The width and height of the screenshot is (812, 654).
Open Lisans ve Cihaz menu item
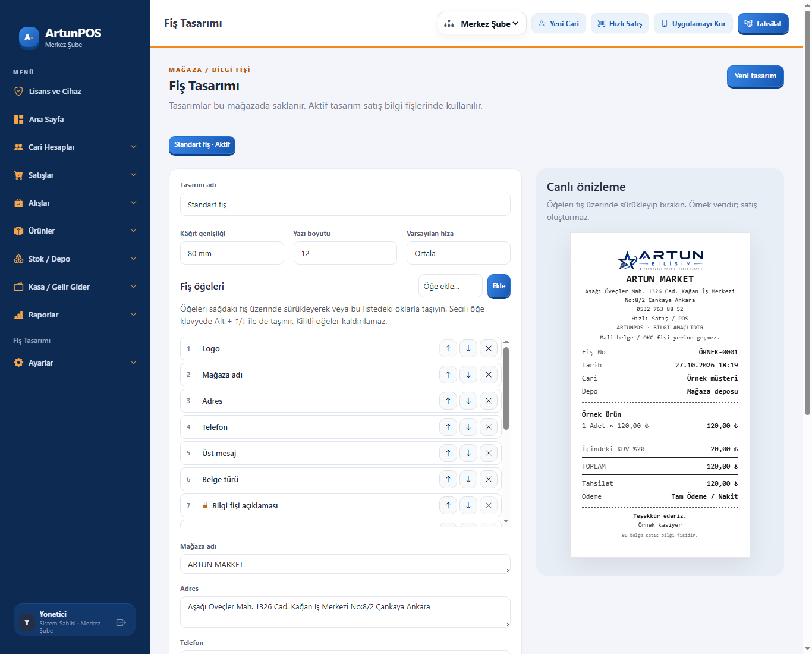75,91
